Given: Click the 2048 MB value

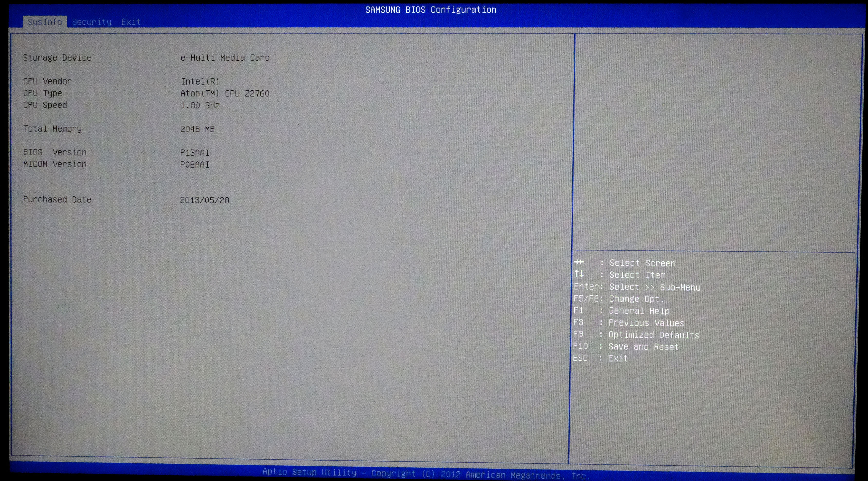Looking at the screenshot, I should (x=198, y=129).
